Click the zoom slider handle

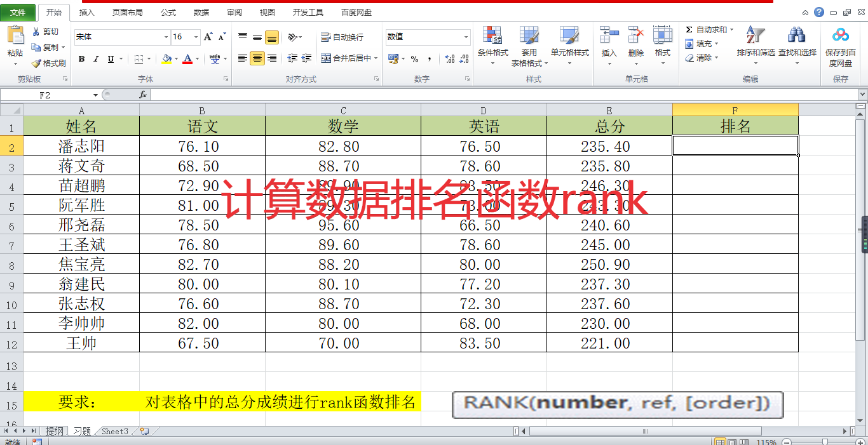click(x=825, y=442)
